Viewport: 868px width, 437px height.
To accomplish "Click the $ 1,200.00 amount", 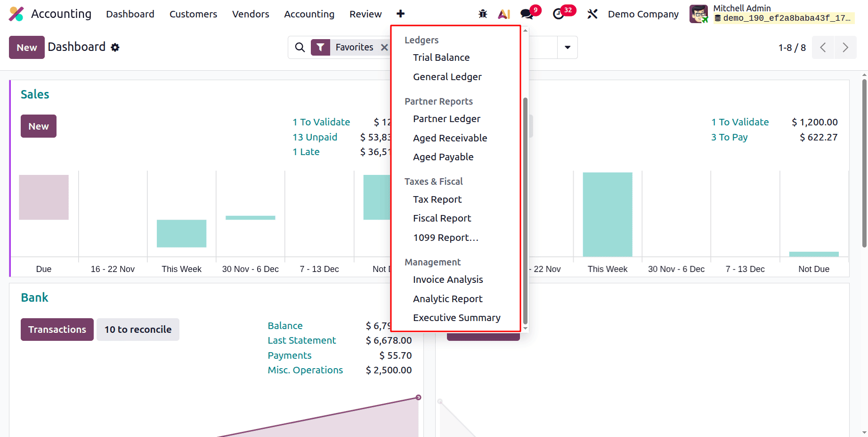I will 815,122.
